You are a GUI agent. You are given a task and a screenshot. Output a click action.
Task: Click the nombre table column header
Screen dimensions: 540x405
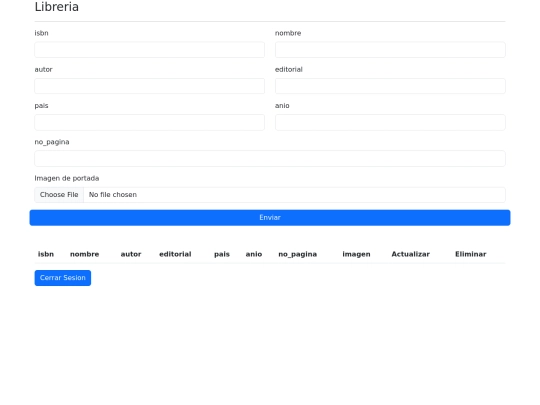pyautogui.click(x=84, y=254)
